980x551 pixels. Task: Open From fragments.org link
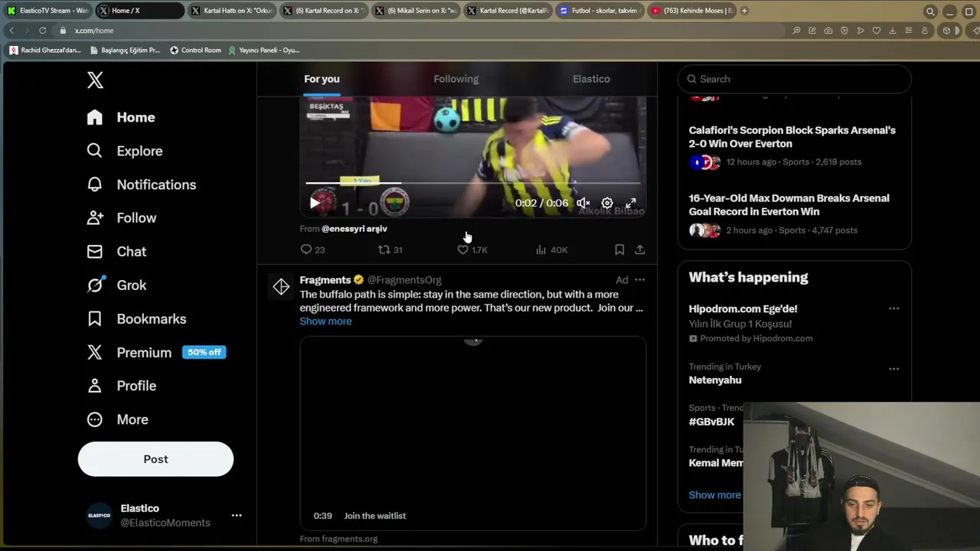338,539
